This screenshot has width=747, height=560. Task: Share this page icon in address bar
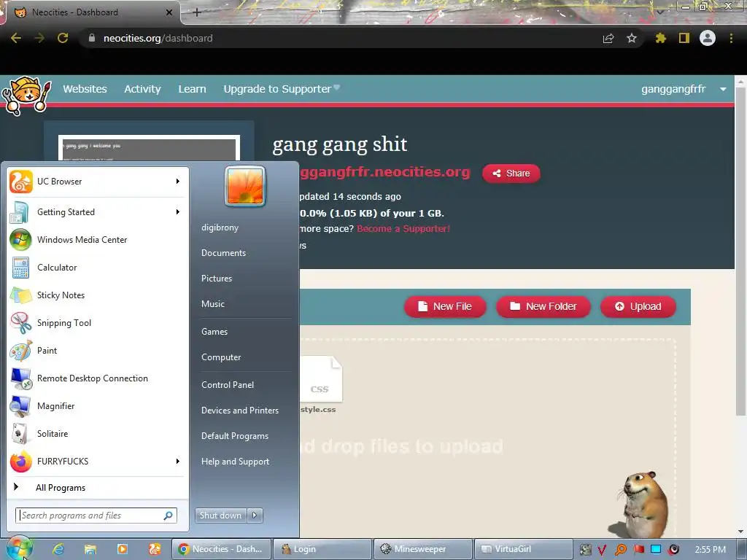click(x=608, y=38)
